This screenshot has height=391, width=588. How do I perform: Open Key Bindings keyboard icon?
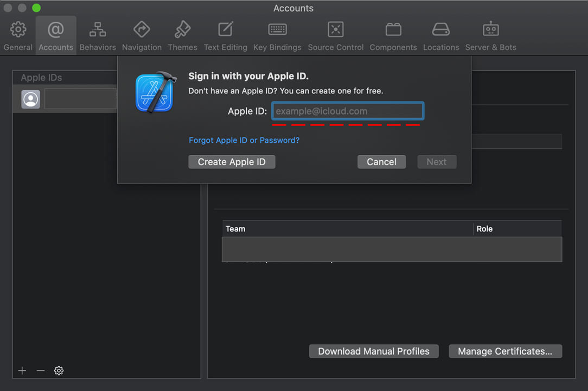point(278,29)
